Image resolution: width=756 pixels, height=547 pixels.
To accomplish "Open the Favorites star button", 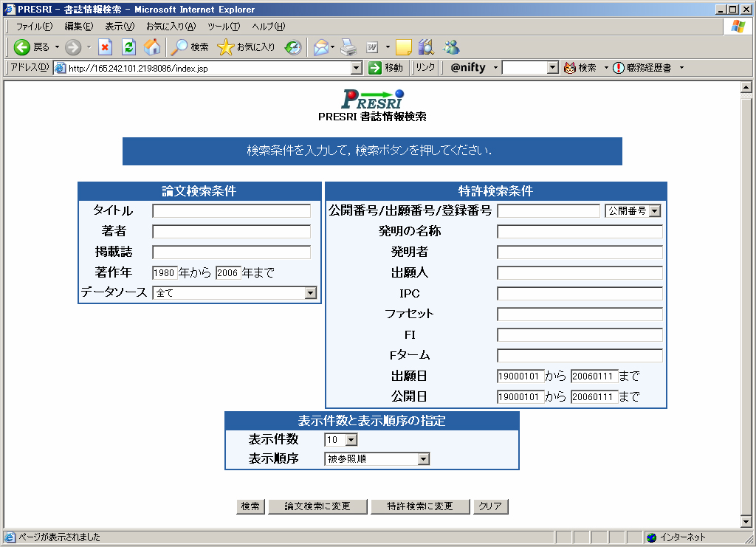I will pos(247,47).
